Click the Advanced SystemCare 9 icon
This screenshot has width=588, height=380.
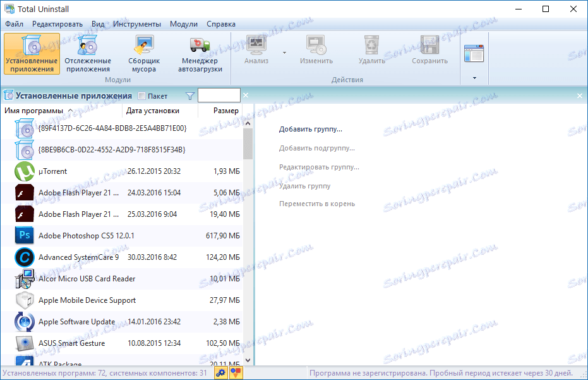tap(25, 257)
